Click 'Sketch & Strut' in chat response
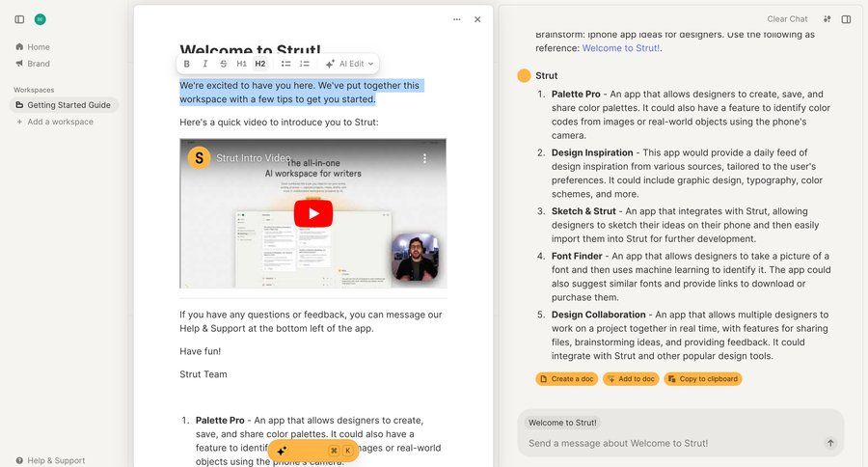Image resolution: width=868 pixels, height=467 pixels. (x=583, y=211)
